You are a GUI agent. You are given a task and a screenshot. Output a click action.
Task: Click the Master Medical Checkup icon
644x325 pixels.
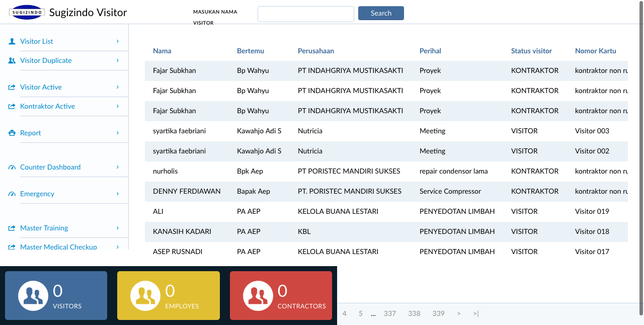point(12,247)
